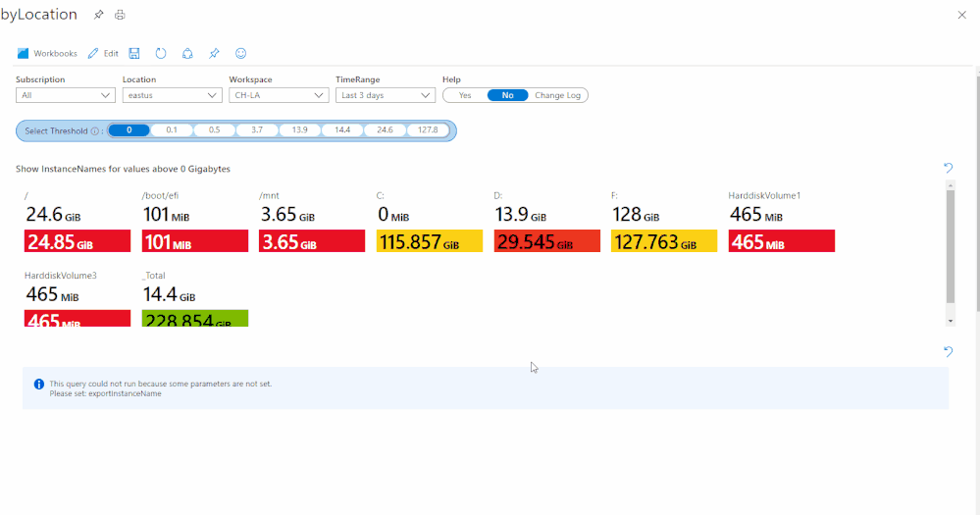Close the byLocation blade
Image resolution: width=980 pixels, height=515 pixels.
click(962, 15)
